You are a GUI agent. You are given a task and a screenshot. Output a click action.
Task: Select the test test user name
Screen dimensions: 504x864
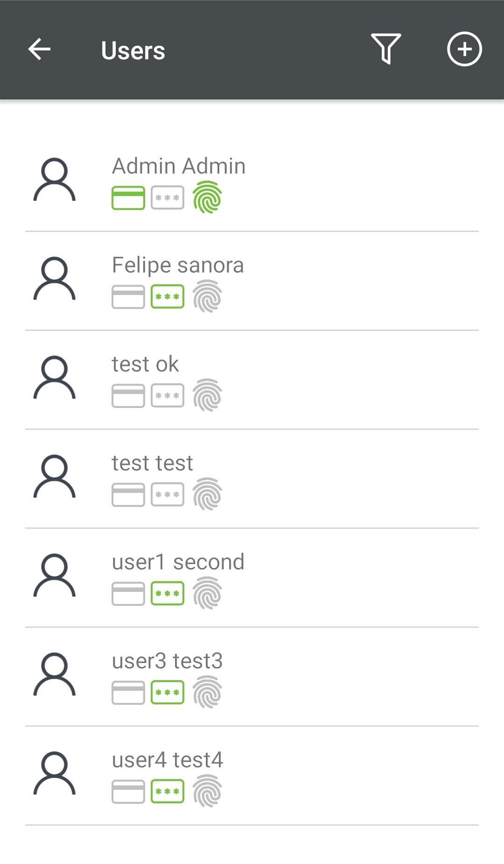[x=152, y=463]
